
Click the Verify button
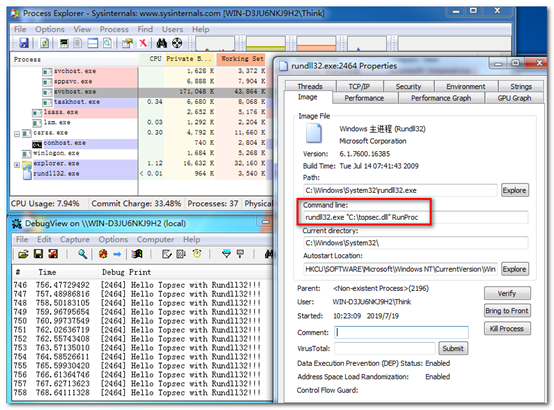(x=507, y=293)
